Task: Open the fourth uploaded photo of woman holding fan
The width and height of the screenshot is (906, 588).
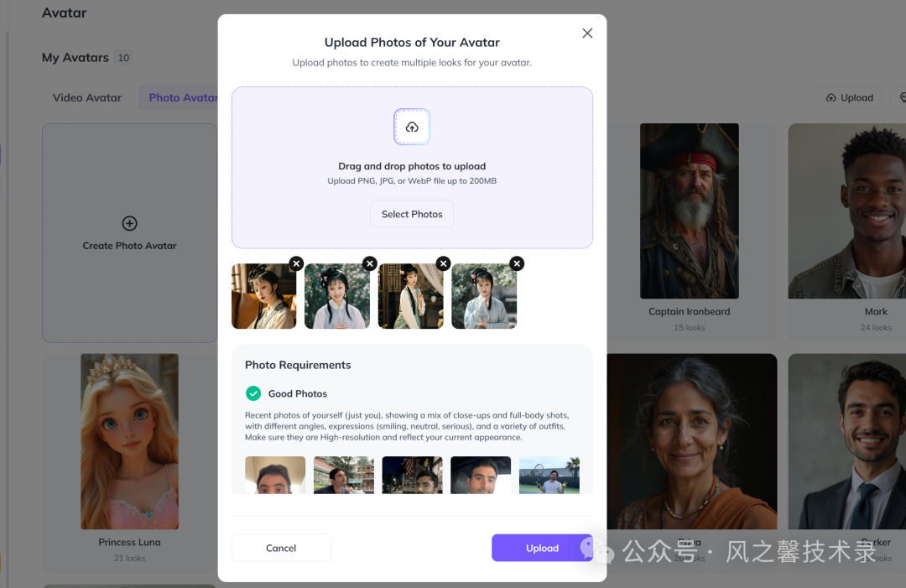Action: (x=484, y=296)
